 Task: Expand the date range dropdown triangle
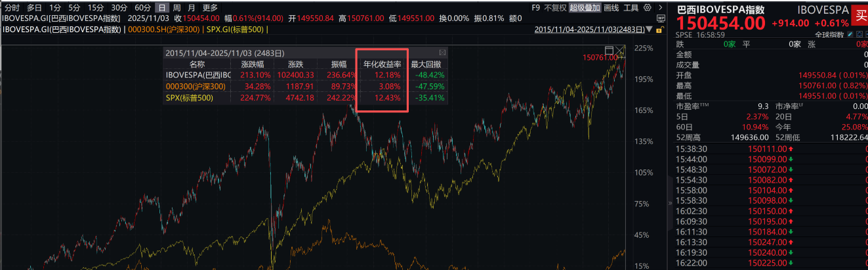point(650,30)
